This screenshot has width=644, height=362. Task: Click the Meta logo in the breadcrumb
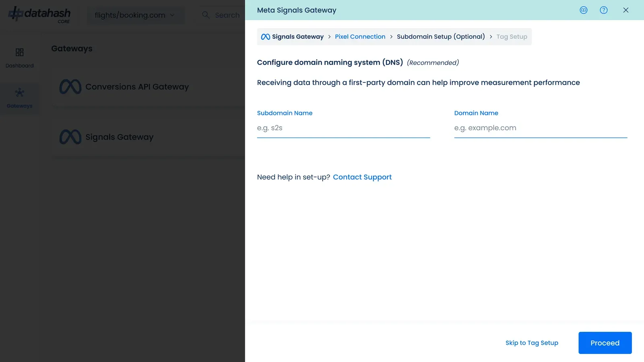pyautogui.click(x=266, y=37)
